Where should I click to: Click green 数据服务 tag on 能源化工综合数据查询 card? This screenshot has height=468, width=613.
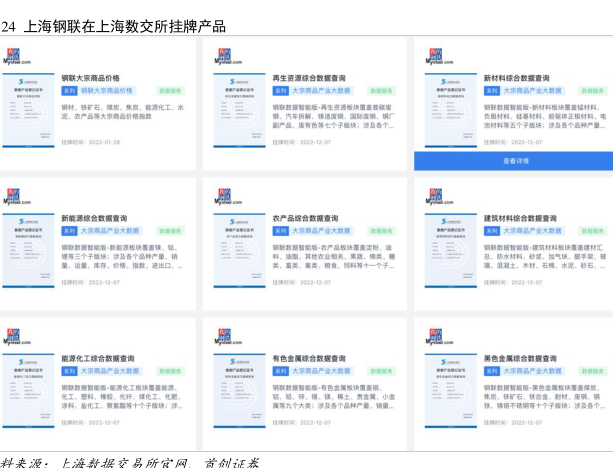pyautogui.click(x=170, y=371)
